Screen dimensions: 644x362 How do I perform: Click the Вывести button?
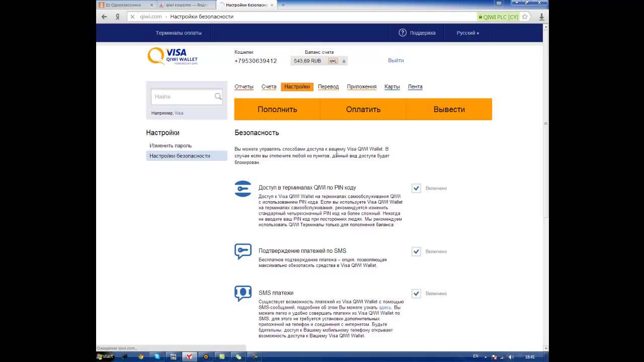[449, 109]
